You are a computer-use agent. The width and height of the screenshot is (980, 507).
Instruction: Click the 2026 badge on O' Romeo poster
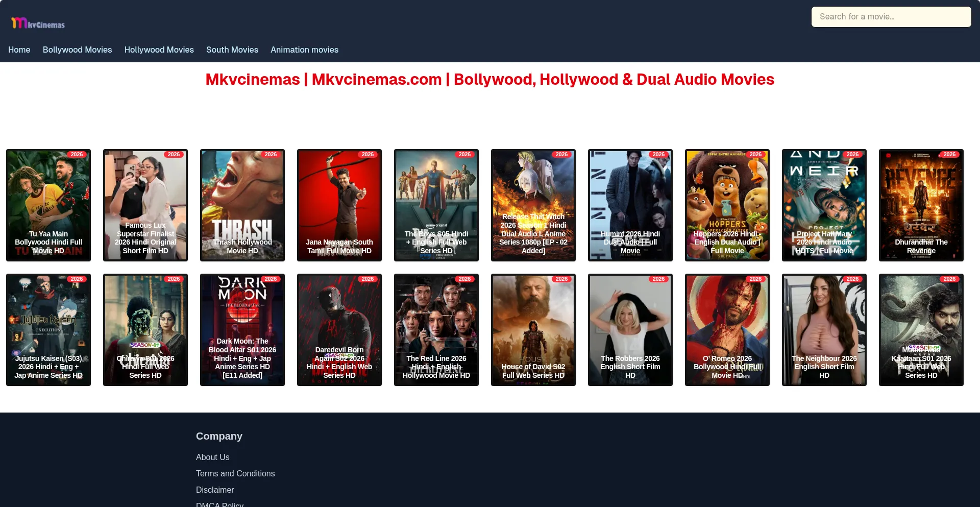(x=755, y=279)
